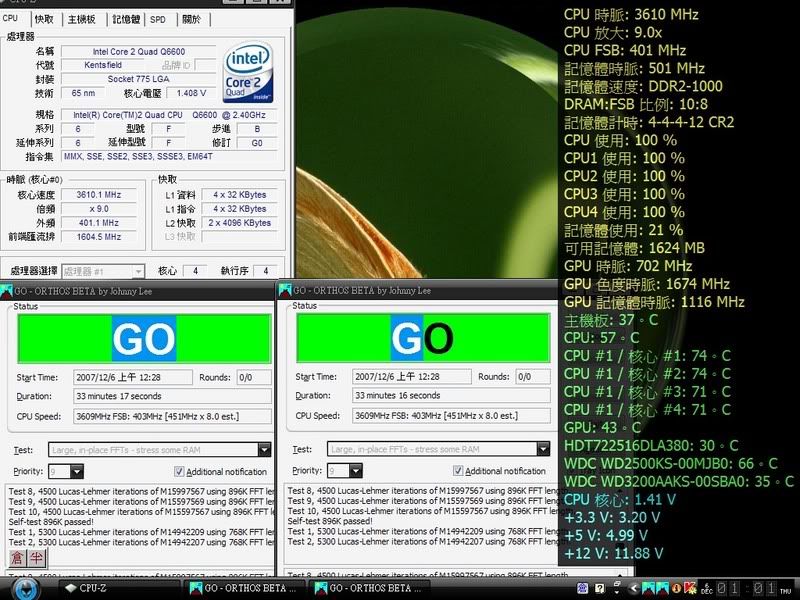Click the 2 x 4096 KBytes L2 cache value
Viewport: 800px width, 600px height.
click(x=240, y=223)
